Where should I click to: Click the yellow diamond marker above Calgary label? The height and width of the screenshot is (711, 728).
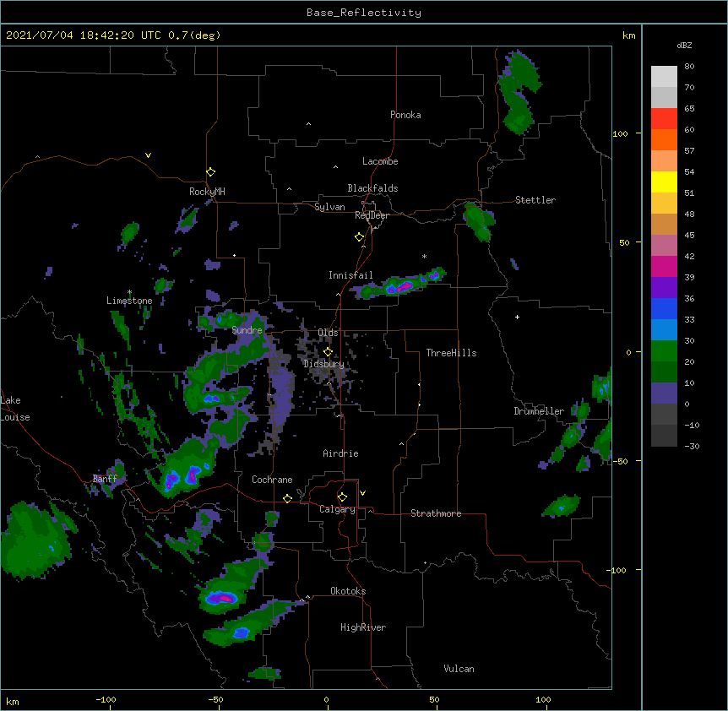point(342,497)
